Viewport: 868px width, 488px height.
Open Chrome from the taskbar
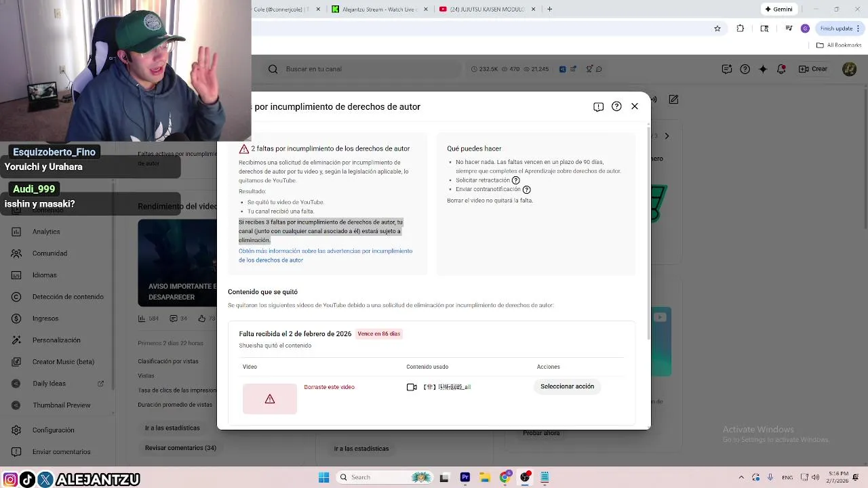(x=505, y=477)
